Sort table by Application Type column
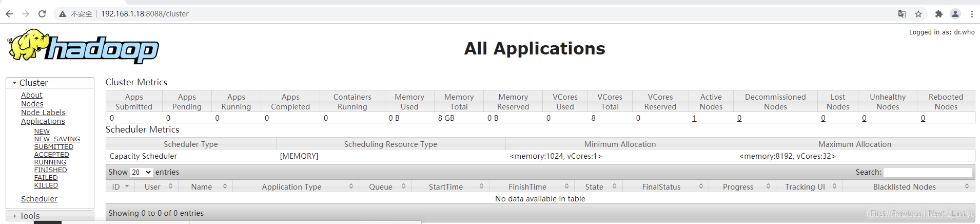980x224 pixels. pos(296,186)
